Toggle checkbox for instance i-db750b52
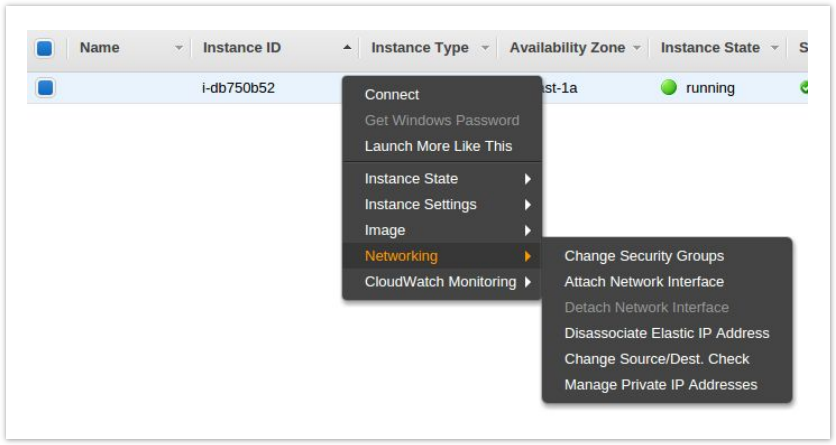 45,88
